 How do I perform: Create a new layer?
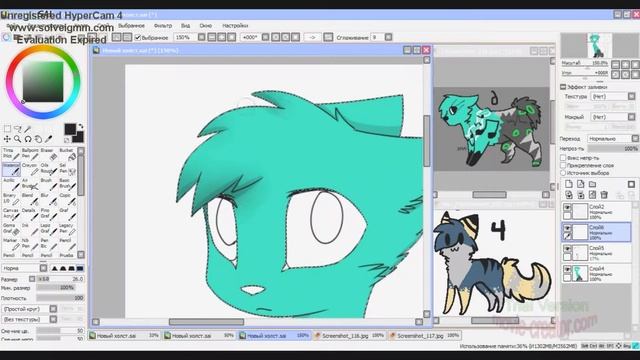click(569, 184)
